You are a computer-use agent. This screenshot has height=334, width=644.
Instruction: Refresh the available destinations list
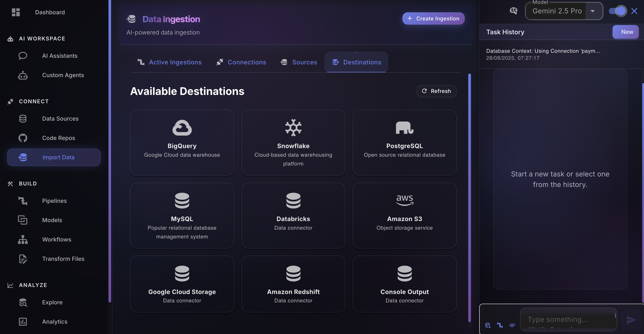click(436, 91)
